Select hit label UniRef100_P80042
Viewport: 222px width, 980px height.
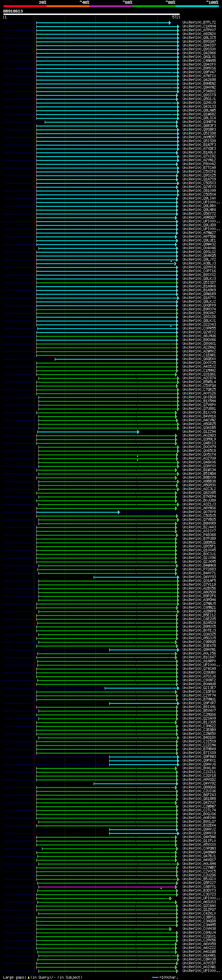tap(199, 164)
